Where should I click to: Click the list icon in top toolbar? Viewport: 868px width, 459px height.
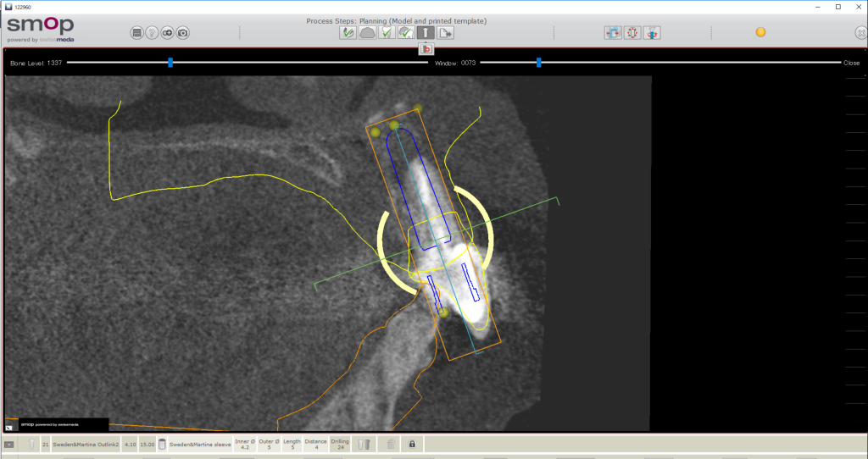(136, 33)
